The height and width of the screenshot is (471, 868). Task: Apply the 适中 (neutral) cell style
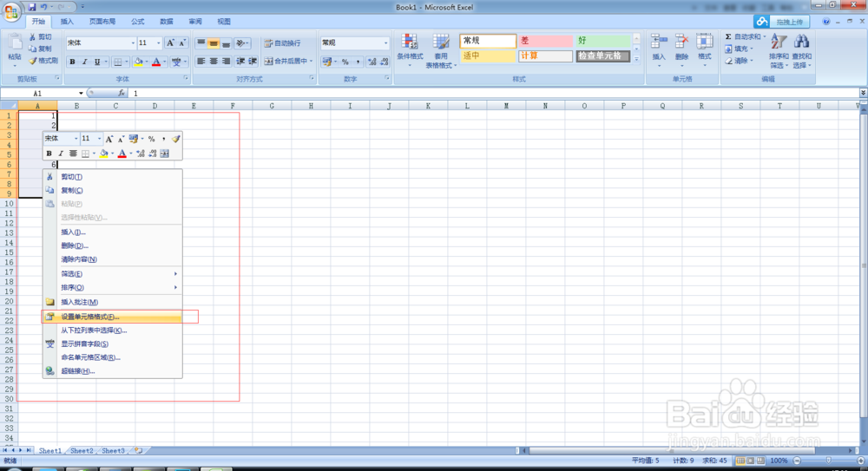tap(488, 56)
